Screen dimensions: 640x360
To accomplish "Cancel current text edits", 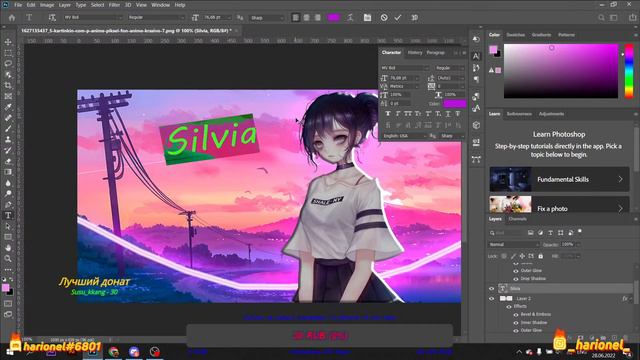I will coord(384,18).
